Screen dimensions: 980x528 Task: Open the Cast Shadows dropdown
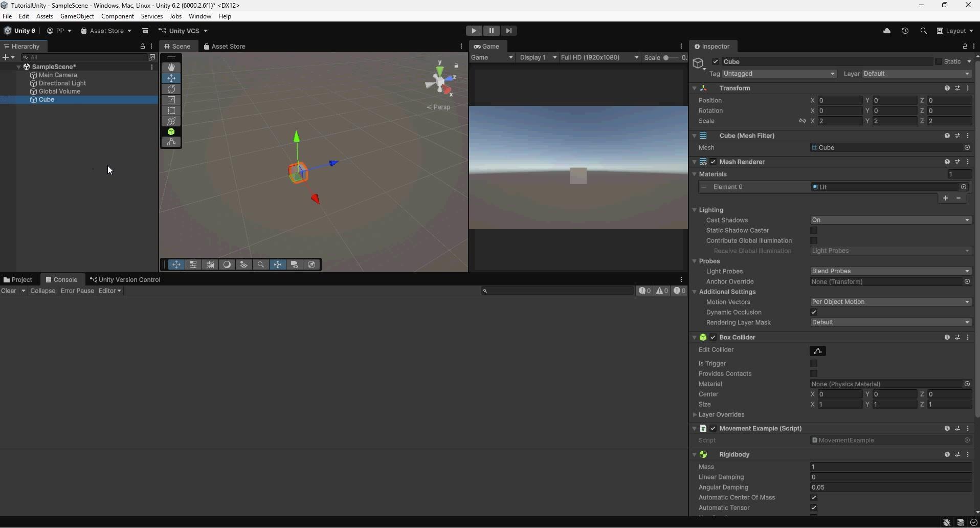(891, 221)
